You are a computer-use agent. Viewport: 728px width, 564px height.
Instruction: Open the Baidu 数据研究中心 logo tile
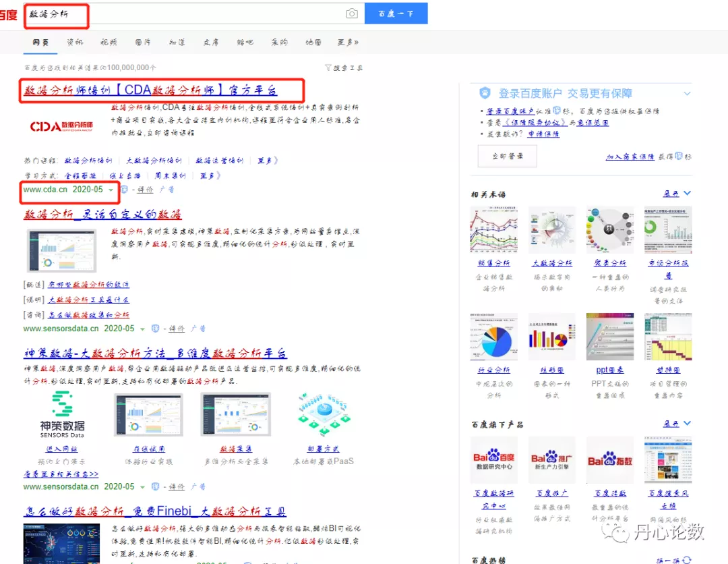[x=494, y=460]
